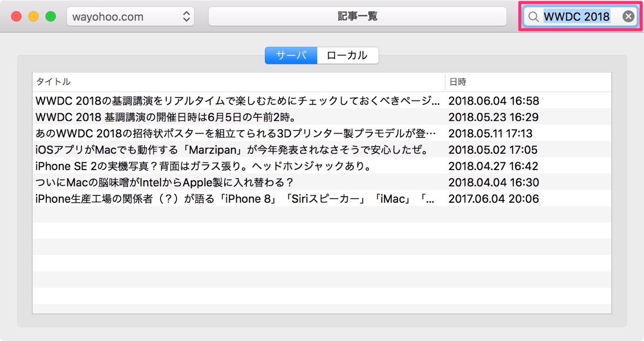The width and height of the screenshot is (644, 341).
Task: Select the Marzipan article row
Action: [x=322, y=150]
